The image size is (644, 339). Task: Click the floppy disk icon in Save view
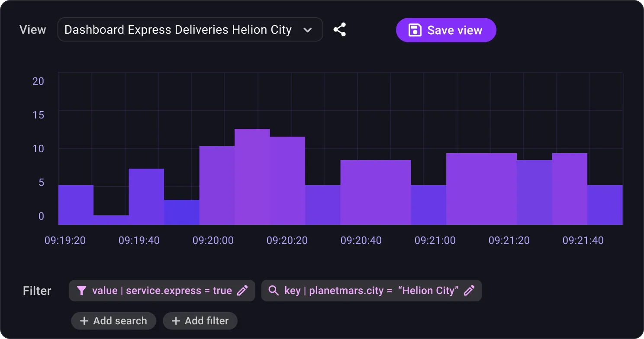coord(415,30)
